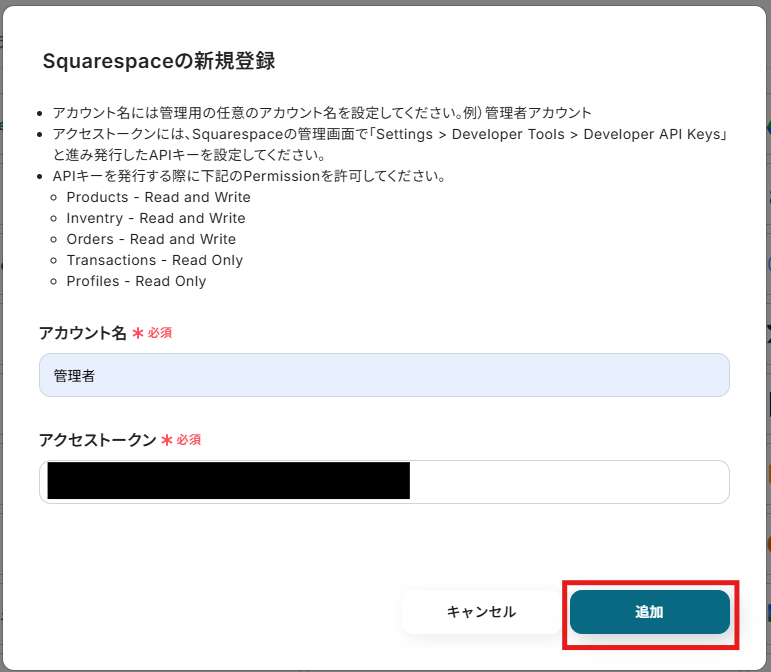The height and width of the screenshot is (672, 771).
Task: Click the 追加 button
Action: pyautogui.click(x=650, y=612)
